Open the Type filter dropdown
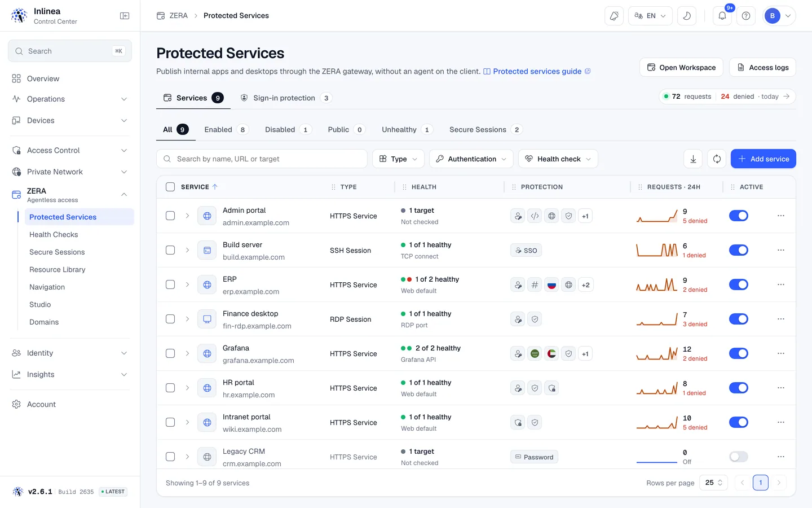The image size is (812, 508). [x=398, y=159]
